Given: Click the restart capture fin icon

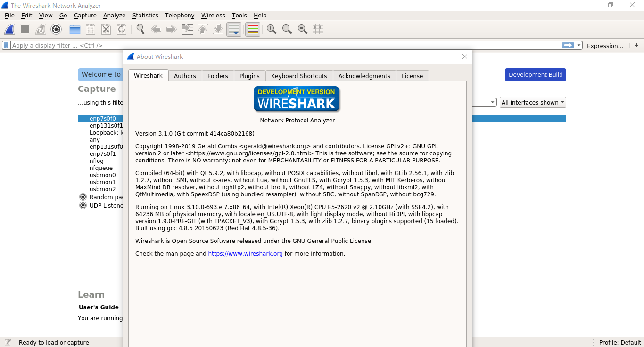Looking at the screenshot, I should point(41,29).
